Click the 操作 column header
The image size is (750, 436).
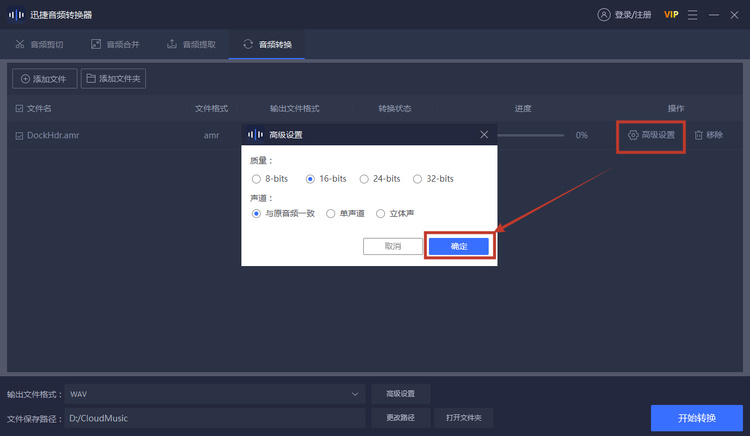coord(676,109)
